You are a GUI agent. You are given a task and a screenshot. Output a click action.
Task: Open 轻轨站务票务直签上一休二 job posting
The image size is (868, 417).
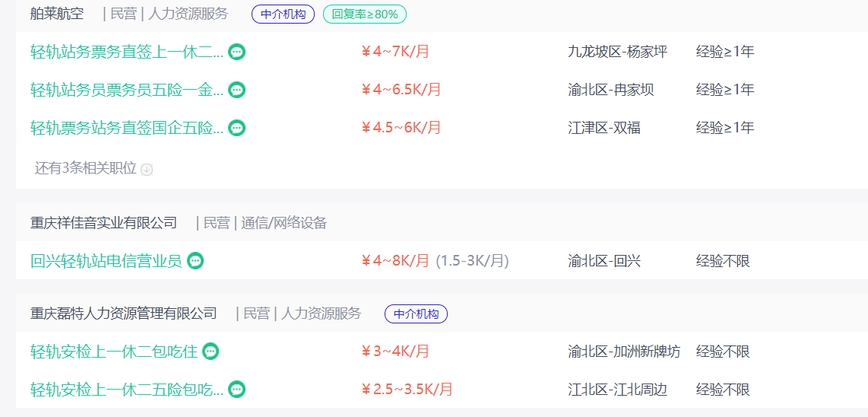128,52
